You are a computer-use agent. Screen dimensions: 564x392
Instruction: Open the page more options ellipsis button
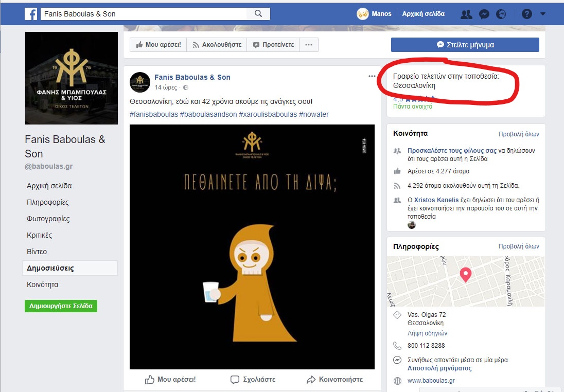click(309, 45)
